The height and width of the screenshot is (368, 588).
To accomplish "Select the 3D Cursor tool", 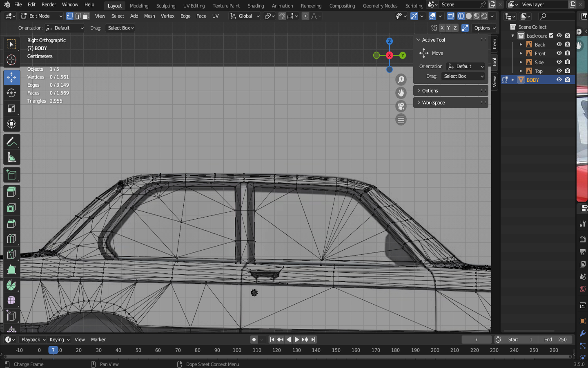I will pyautogui.click(x=11, y=60).
